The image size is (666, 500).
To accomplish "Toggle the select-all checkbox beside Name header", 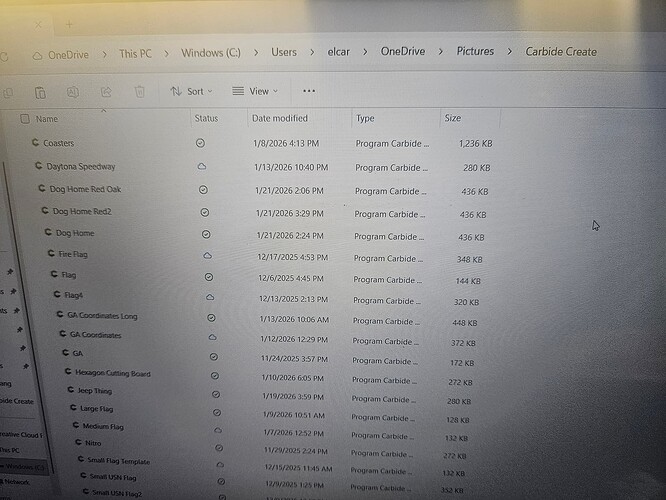I will (24, 119).
